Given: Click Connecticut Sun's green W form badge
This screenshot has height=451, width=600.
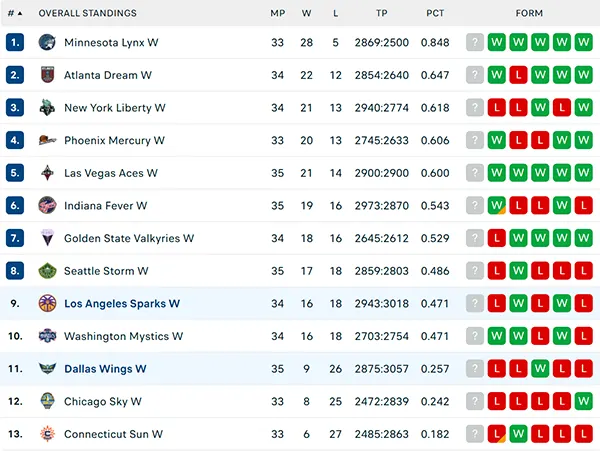Looking at the screenshot, I should coord(518,434).
